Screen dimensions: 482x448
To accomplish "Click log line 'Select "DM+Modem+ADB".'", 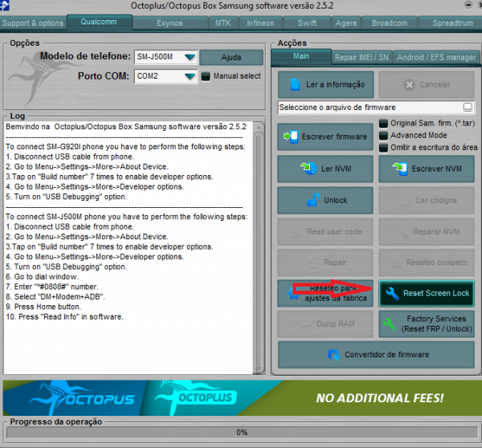I will [x=55, y=297].
